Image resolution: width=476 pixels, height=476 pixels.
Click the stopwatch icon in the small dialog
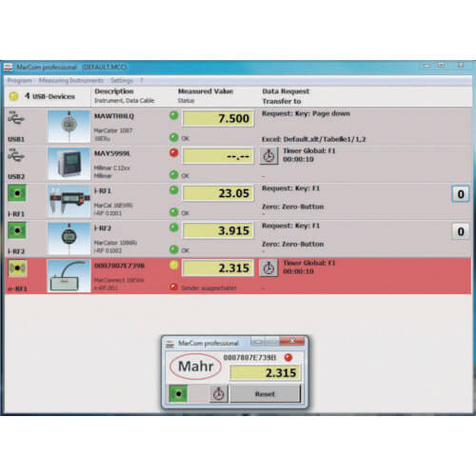pos(219,394)
